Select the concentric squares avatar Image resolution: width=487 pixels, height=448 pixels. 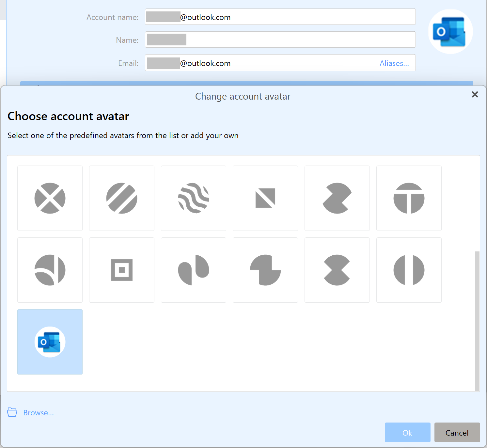pos(122,270)
